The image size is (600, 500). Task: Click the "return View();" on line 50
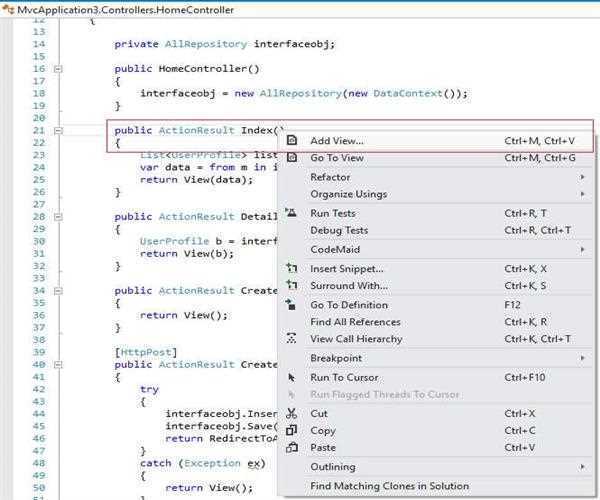209,488
